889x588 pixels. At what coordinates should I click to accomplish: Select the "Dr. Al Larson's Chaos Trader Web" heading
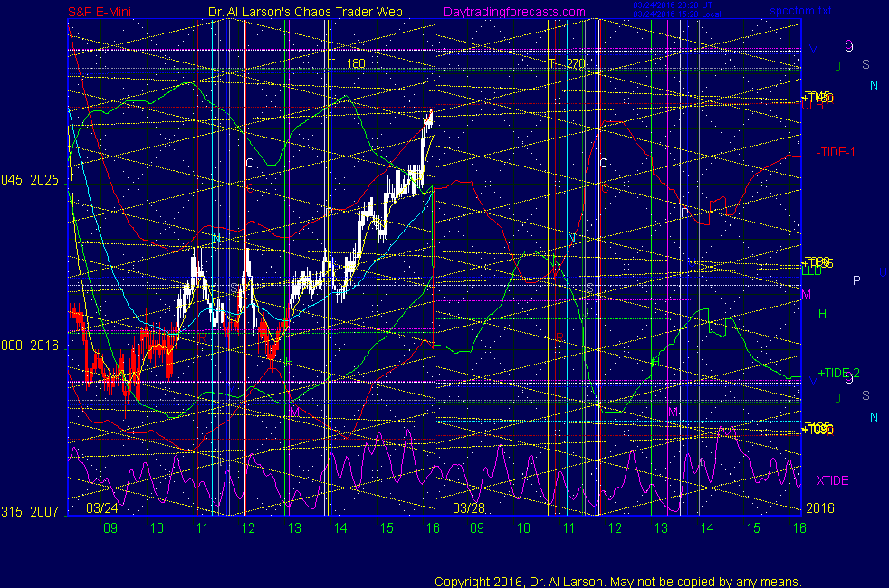pyautogui.click(x=305, y=12)
